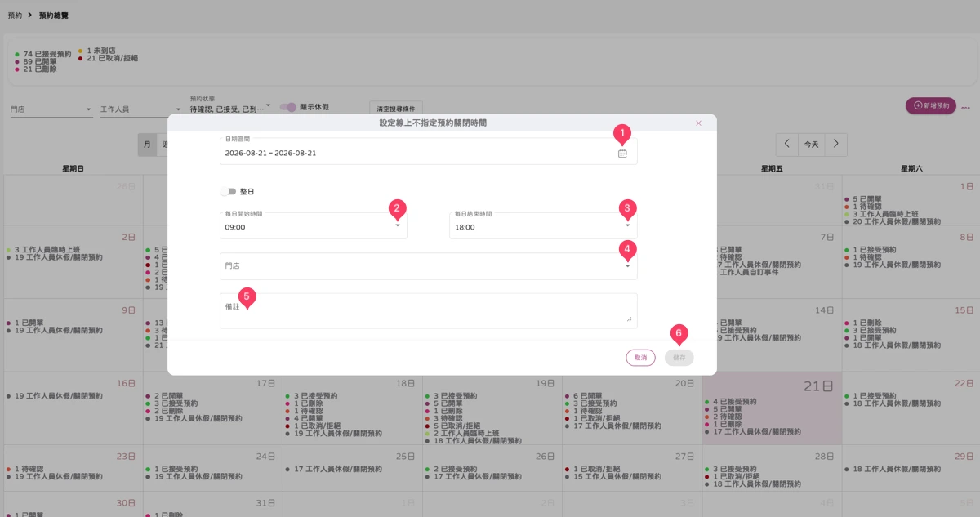
Task: Click into the 備註 text field
Action: [x=428, y=310]
